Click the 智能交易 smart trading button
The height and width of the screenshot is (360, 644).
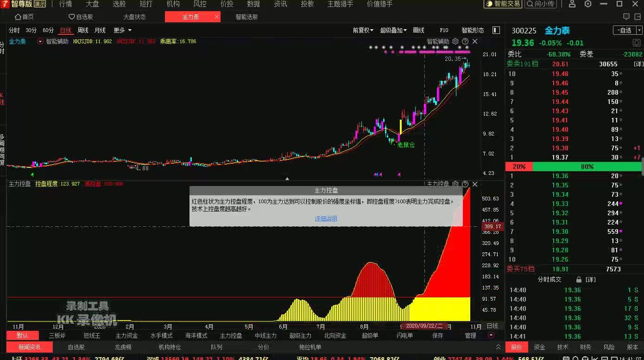[503, 4]
